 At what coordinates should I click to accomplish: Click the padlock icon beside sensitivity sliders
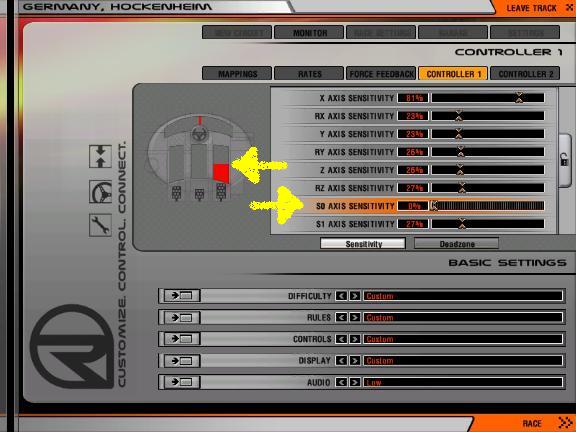(x=564, y=161)
